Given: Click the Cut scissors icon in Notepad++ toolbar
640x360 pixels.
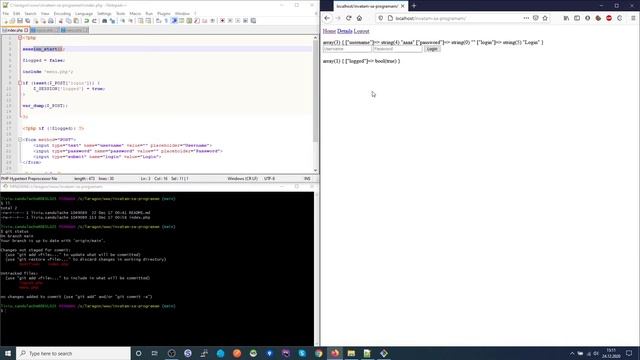Looking at the screenshot, I should pyautogui.click(x=61, y=21).
